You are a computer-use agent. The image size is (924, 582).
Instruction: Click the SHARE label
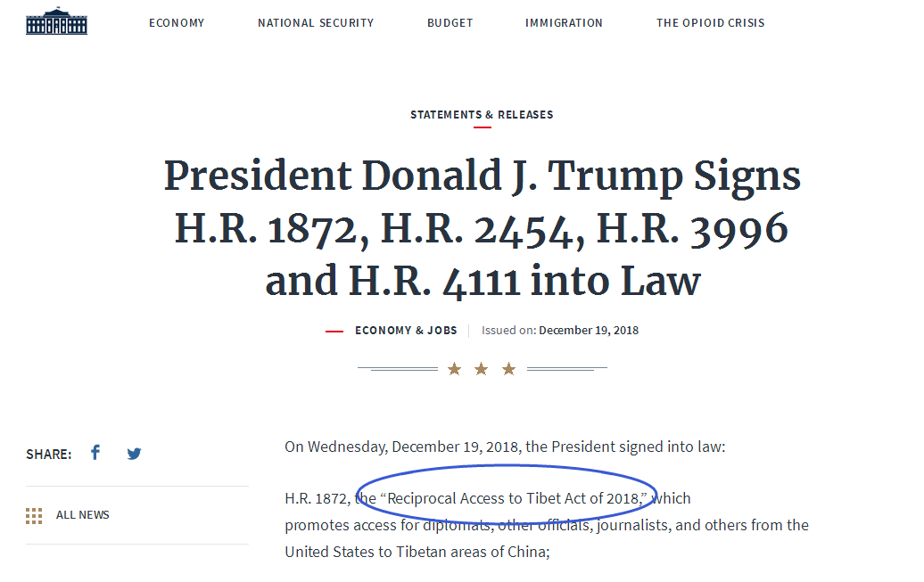[x=48, y=454]
